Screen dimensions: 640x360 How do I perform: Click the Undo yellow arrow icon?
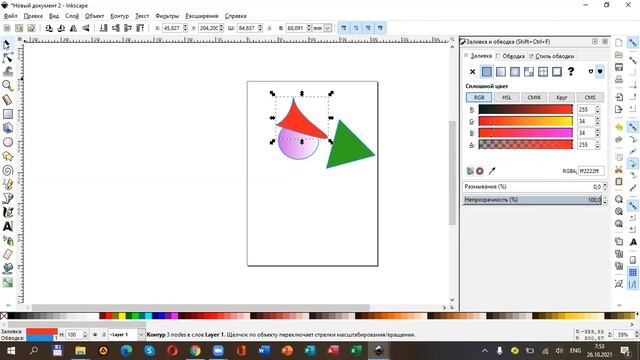click(619, 127)
